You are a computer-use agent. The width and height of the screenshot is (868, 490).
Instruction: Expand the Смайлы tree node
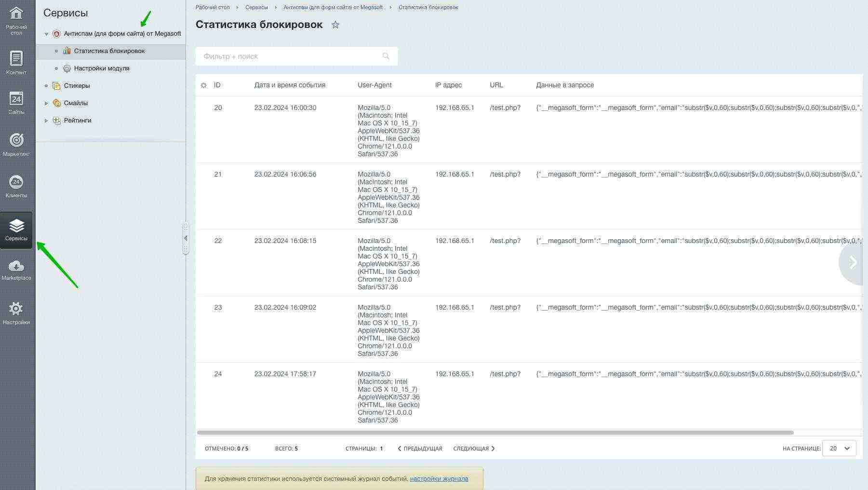click(x=46, y=103)
